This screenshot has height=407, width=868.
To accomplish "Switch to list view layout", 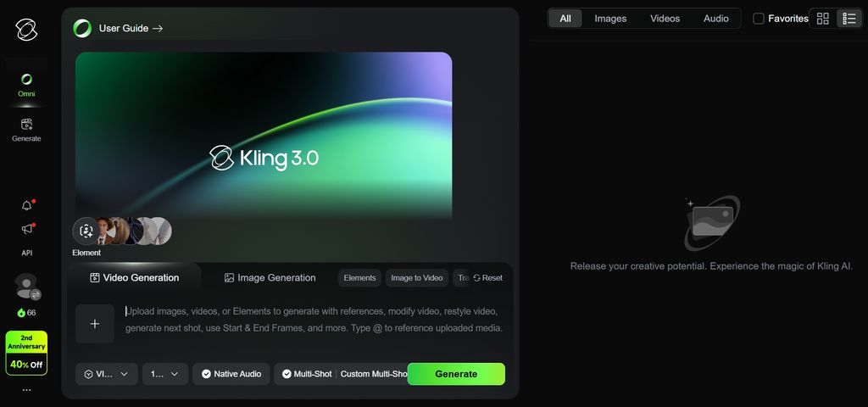I will (x=849, y=19).
